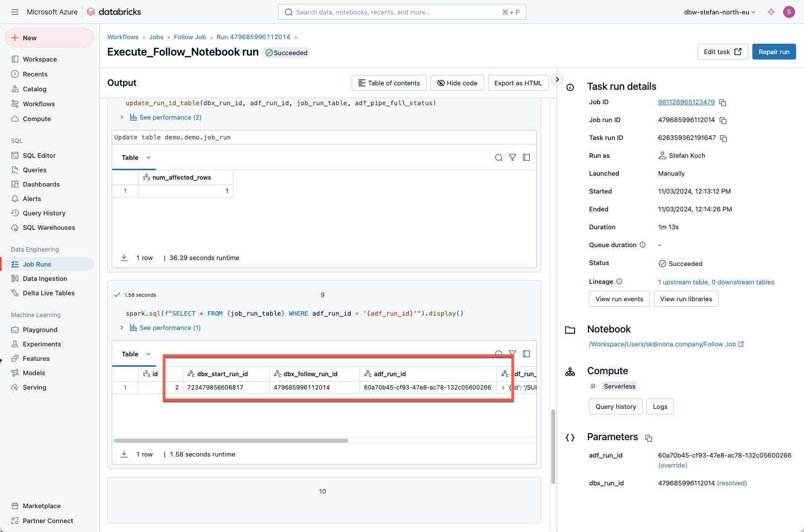This screenshot has height=532, width=804.
Task: Toggle columns panel in bottom table
Action: [x=526, y=354]
